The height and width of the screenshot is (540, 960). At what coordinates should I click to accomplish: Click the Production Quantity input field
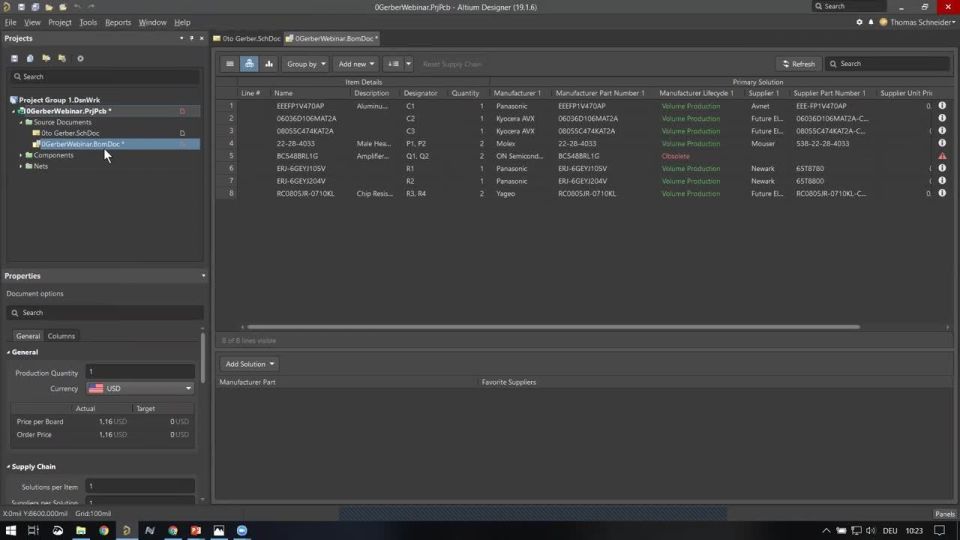tap(140, 372)
